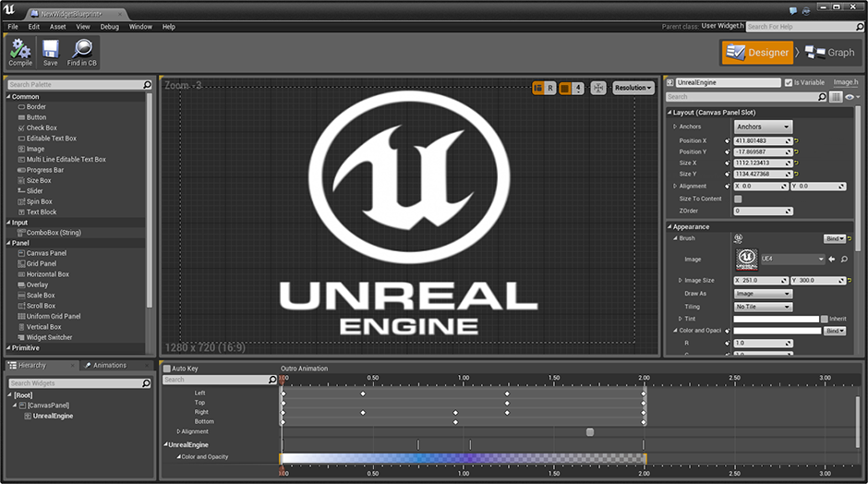
Task: Click the Bind button for Brush
Action: pyautogui.click(x=836, y=238)
